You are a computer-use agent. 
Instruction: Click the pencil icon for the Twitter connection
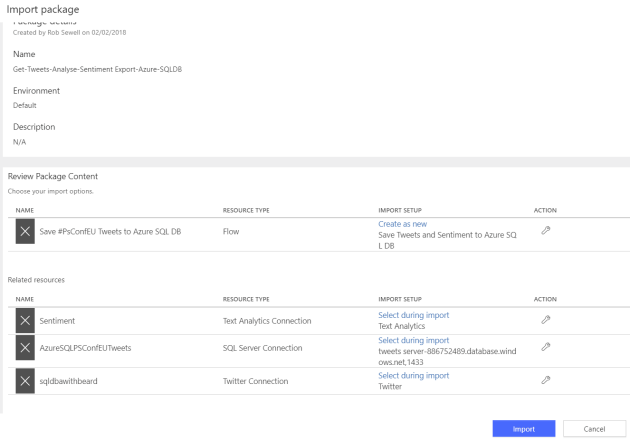545,380
